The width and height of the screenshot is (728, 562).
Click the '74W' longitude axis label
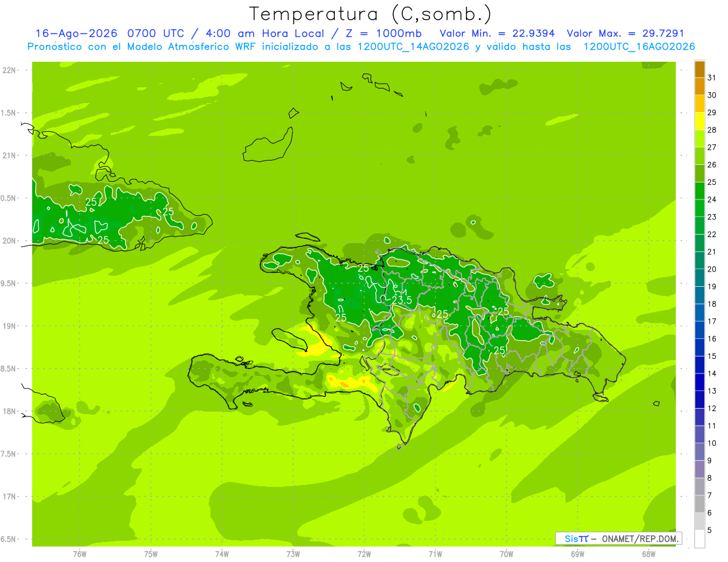[222, 554]
